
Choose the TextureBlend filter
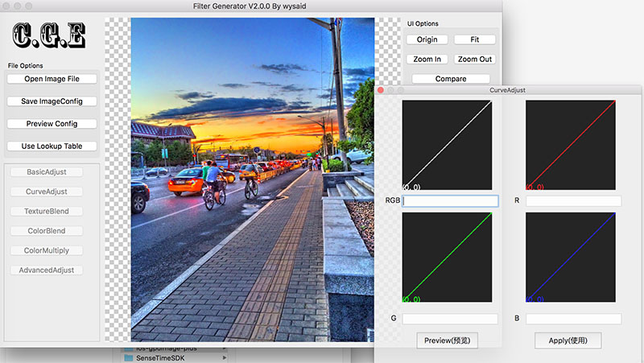[47, 212]
